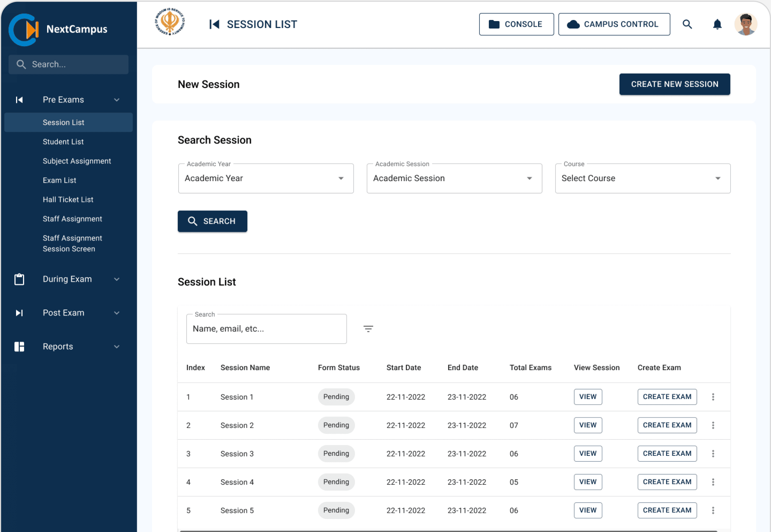Open more options for Session 1 row
Image resolution: width=771 pixels, height=532 pixels.
[x=713, y=397]
